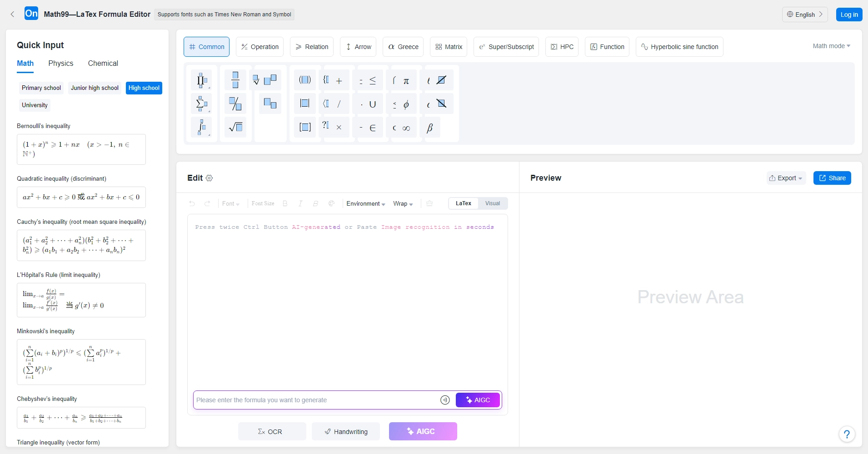Insert the absolute value bars template
868x454 pixels.
pyautogui.click(x=305, y=104)
